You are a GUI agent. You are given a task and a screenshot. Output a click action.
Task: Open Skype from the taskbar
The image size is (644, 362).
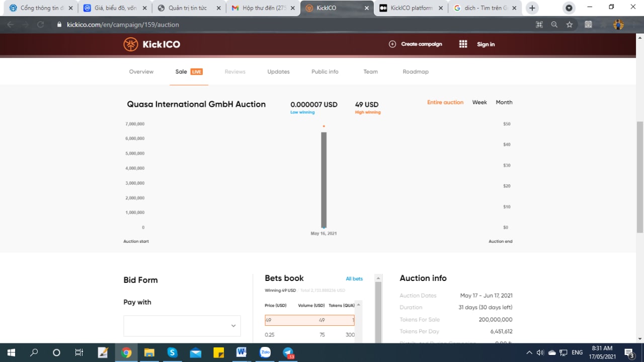point(173,352)
